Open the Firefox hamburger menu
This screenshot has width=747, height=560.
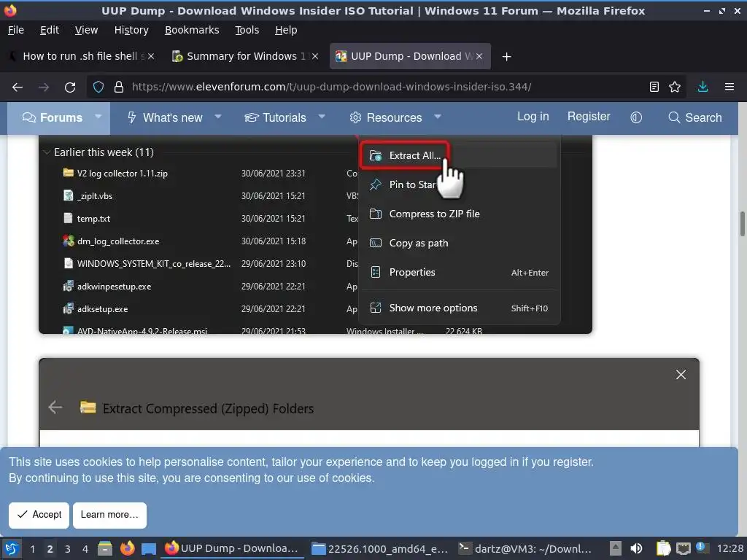click(729, 87)
